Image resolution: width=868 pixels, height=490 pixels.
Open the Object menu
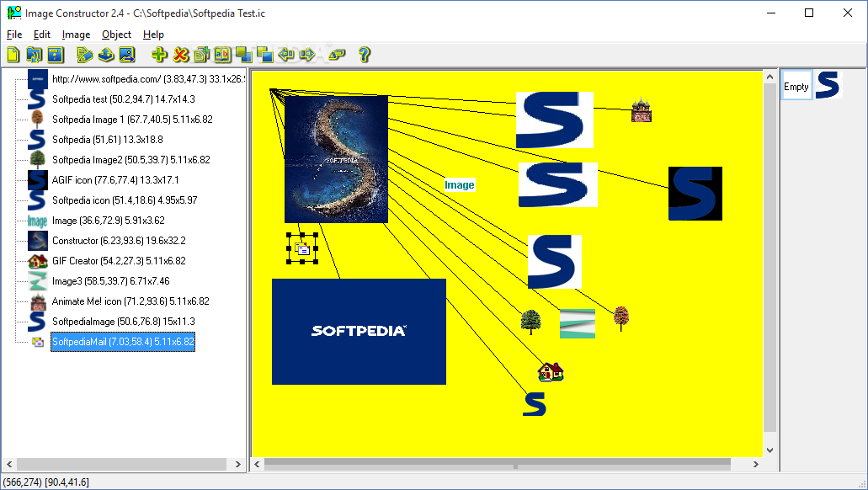click(116, 35)
